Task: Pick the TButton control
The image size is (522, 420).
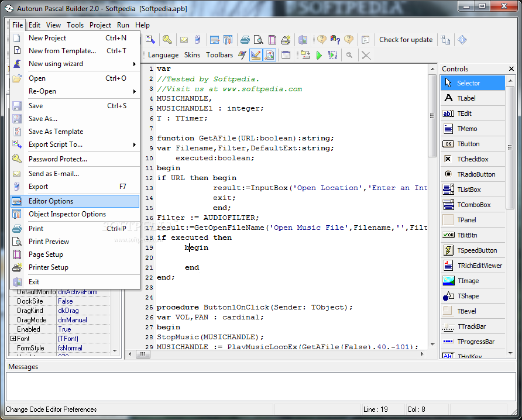Action: tap(473, 144)
